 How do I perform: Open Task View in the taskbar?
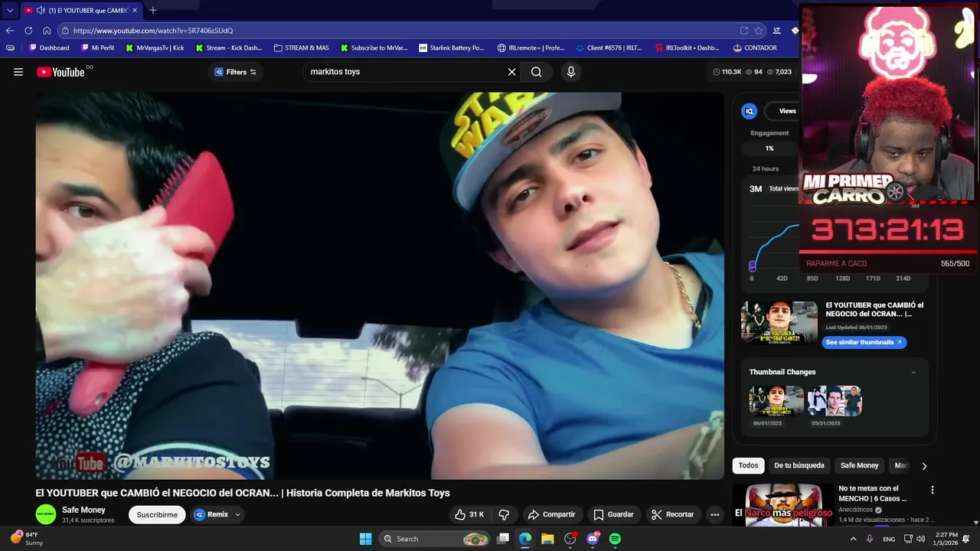[x=503, y=539]
